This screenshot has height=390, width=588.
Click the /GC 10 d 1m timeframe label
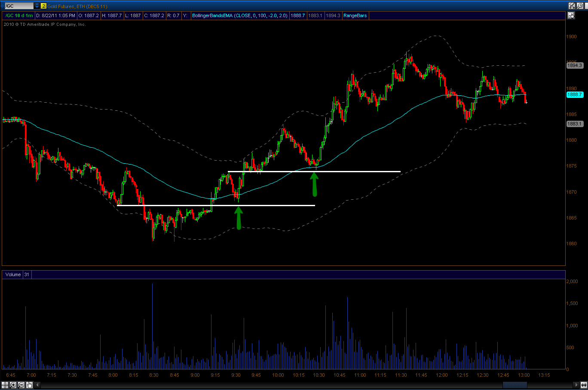(x=19, y=15)
